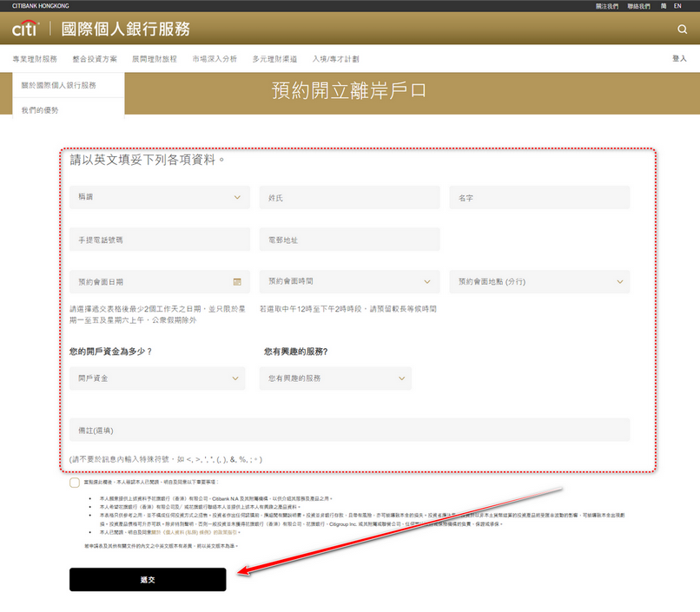The image size is (700, 612).
Task: Open the 市場深入分析 menu item
Action: (215, 59)
